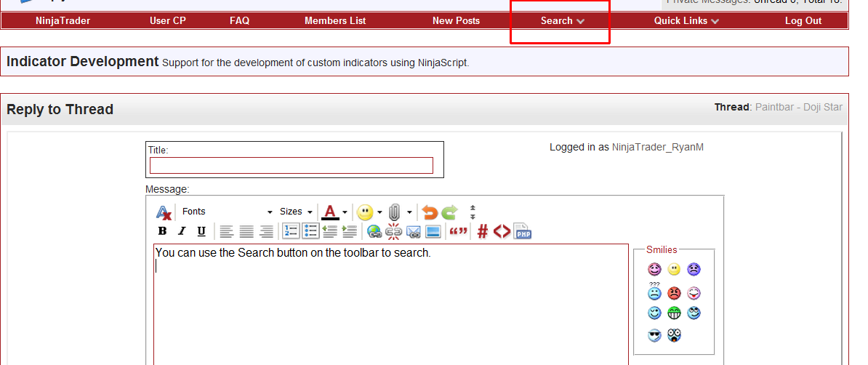868x365 pixels.
Task: Click the yellow smiley toolbar icon
Action: (365, 212)
